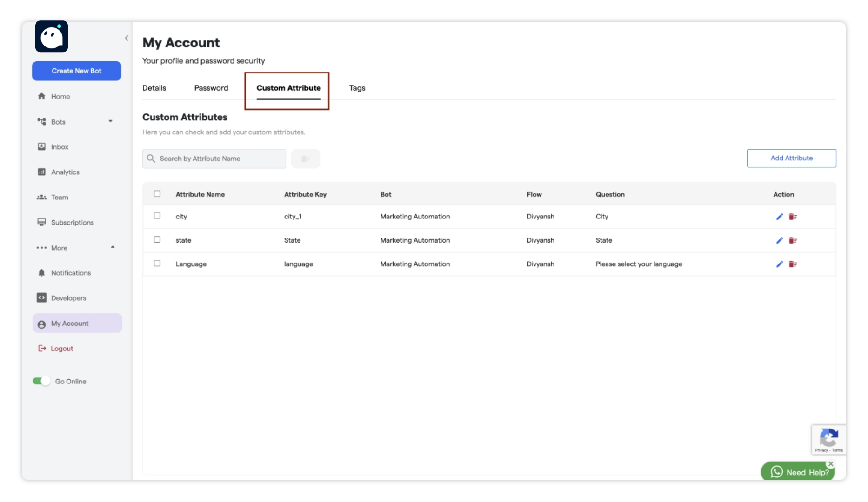Collapse the More section

click(x=113, y=247)
